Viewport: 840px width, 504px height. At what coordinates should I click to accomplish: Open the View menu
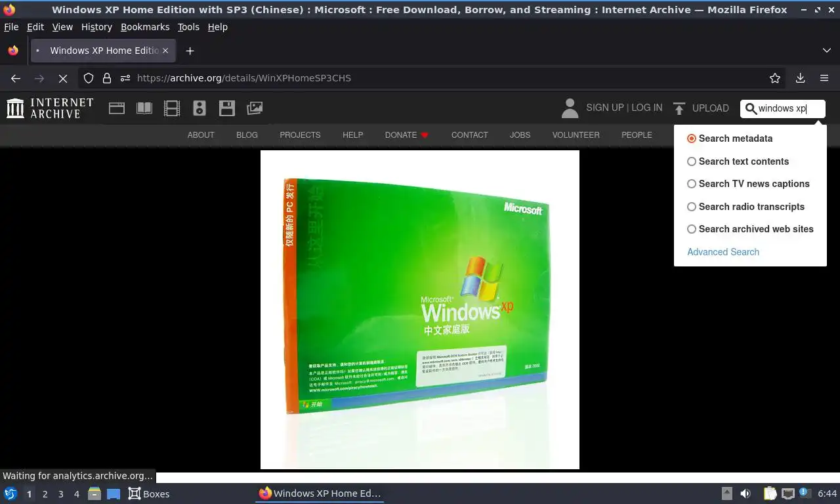point(62,27)
